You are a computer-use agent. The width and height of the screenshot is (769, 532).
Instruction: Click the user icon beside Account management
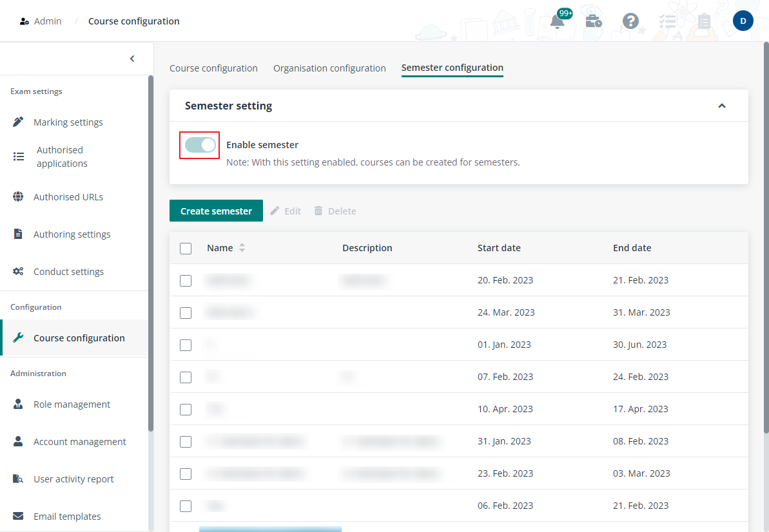(x=18, y=441)
